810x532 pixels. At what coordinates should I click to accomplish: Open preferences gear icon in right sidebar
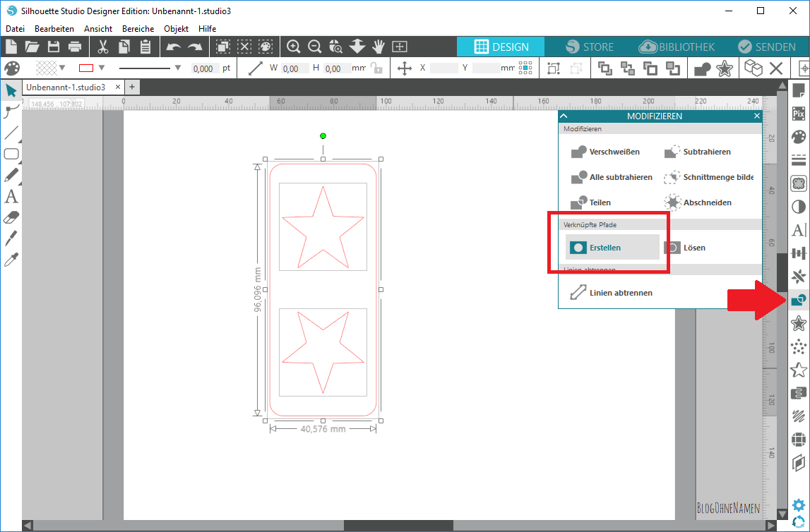tap(799, 504)
